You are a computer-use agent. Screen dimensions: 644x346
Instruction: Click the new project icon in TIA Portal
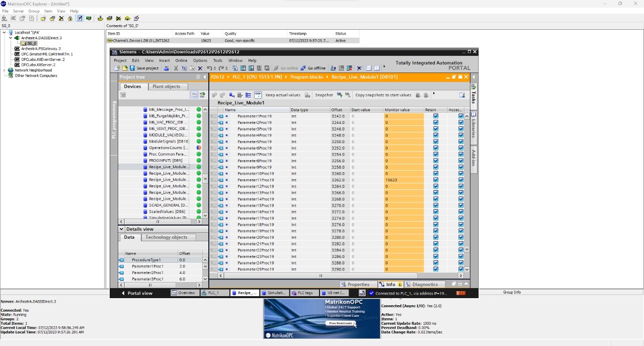[117, 68]
